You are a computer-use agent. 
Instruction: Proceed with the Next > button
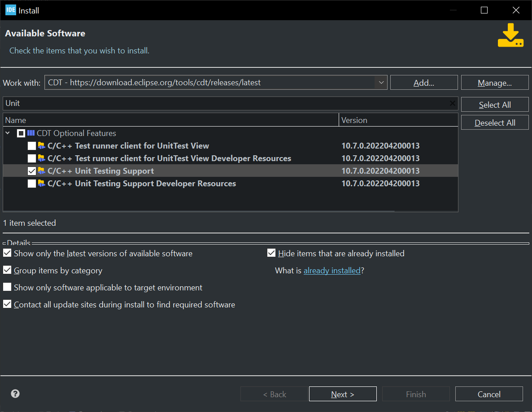pos(343,394)
